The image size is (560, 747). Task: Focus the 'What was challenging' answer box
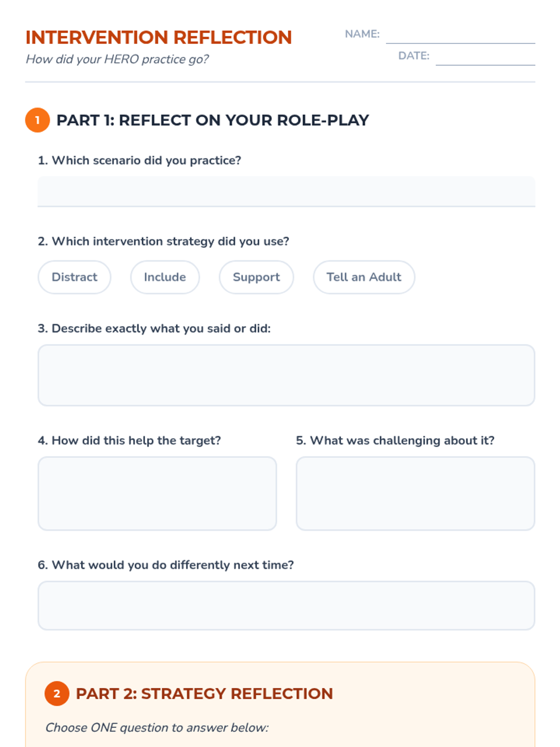coord(415,493)
